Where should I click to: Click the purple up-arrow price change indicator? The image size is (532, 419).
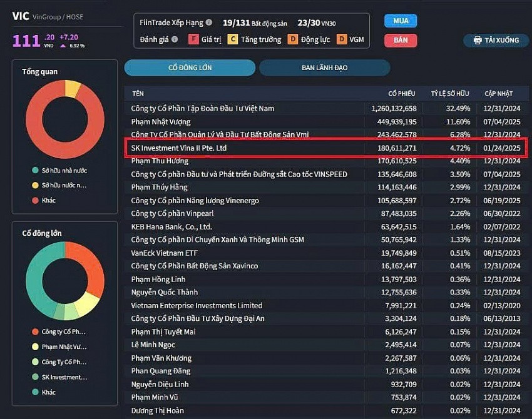63,45
